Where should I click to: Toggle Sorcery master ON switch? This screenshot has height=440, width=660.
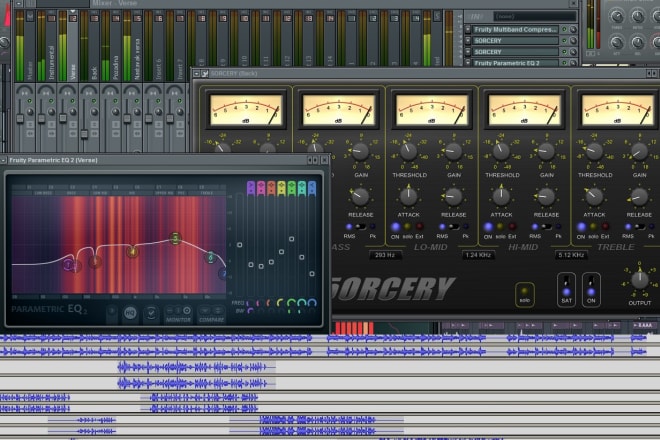[x=591, y=289]
